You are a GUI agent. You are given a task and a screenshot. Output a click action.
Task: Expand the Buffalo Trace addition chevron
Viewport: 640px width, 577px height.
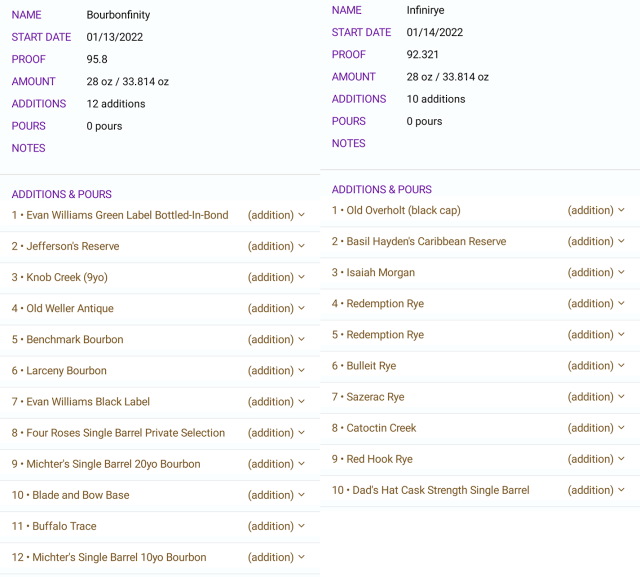tap(301, 526)
